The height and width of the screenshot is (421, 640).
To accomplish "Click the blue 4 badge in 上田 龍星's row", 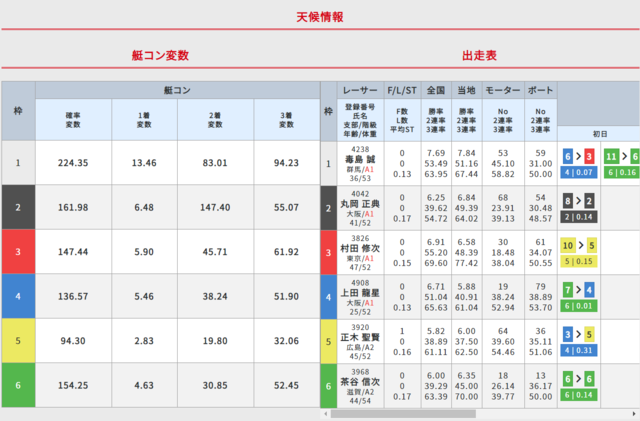I will pyautogui.click(x=590, y=291).
